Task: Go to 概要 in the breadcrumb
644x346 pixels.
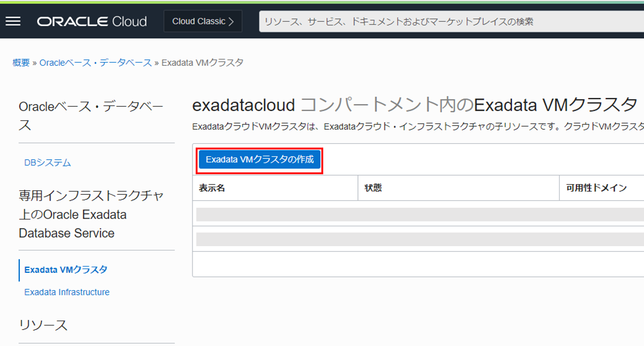Action: (x=21, y=63)
